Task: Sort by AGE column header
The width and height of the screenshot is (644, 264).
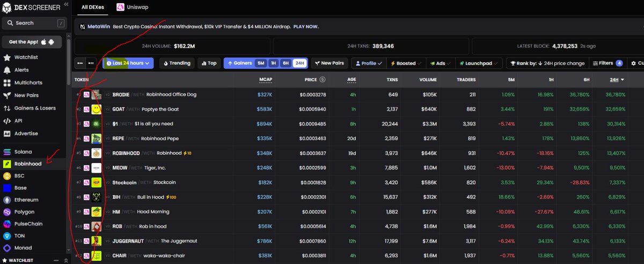Action: [x=352, y=79]
